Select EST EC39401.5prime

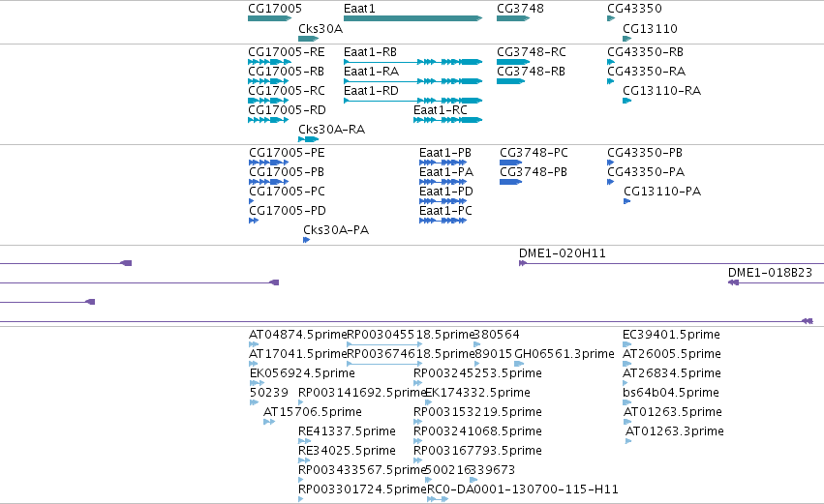coord(626,345)
